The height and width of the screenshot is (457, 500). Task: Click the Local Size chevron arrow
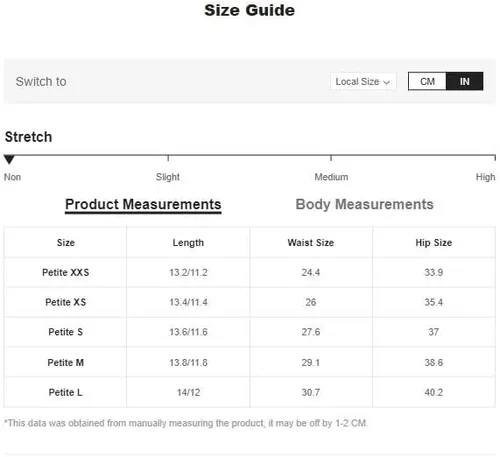pos(387,82)
